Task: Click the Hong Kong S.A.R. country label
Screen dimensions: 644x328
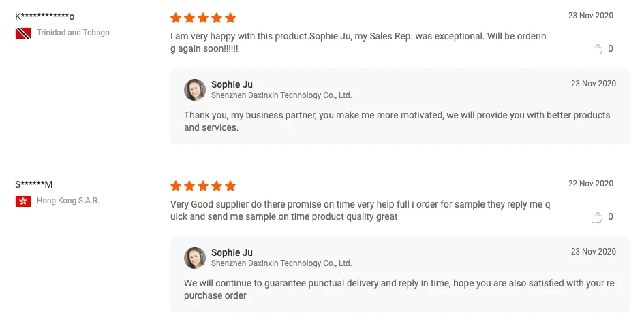Action: pyautogui.click(x=68, y=201)
